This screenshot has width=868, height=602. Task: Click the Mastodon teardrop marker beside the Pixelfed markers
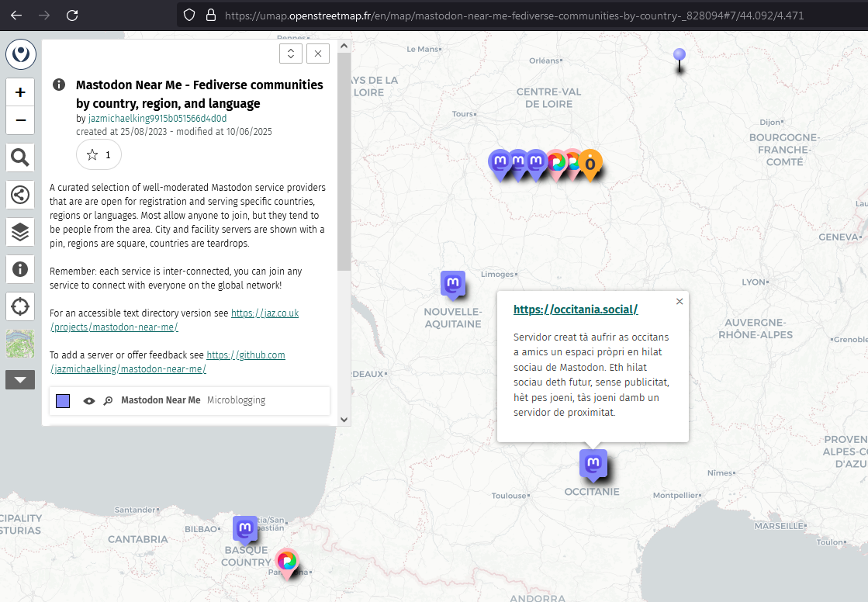[x=536, y=164]
